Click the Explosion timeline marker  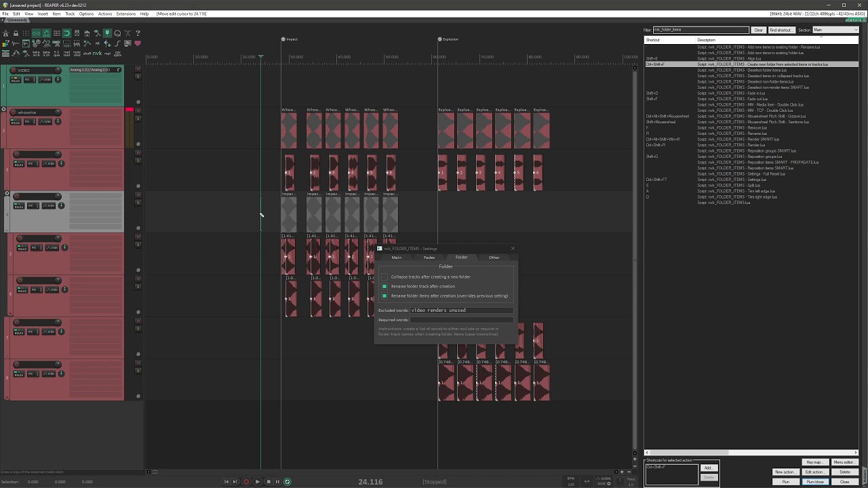(448, 39)
